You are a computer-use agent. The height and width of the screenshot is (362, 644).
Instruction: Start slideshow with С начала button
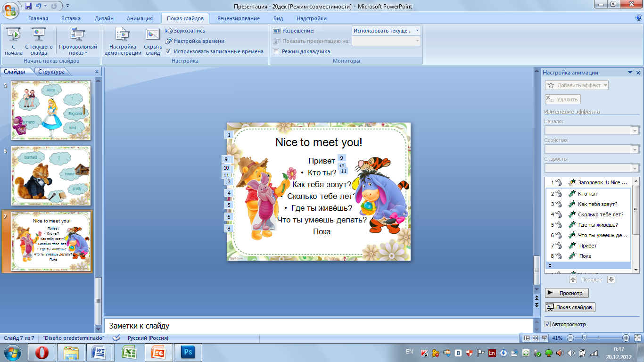[x=14, y=41]
